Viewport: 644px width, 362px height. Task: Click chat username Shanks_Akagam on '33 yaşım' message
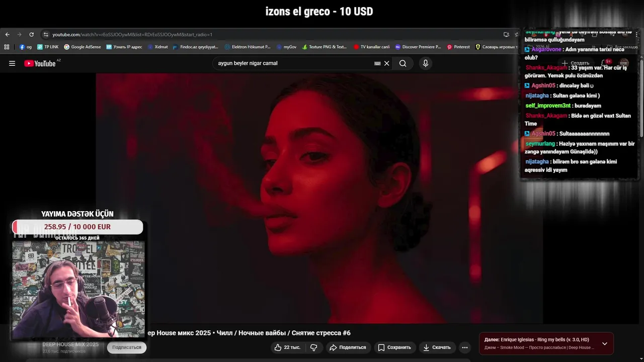click(x=546, y=67)
